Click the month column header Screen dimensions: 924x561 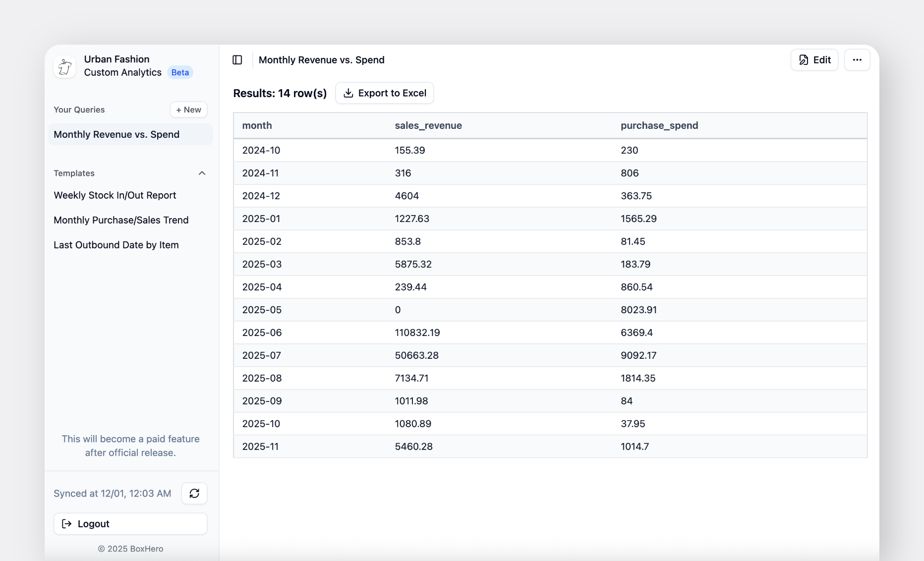(x=257, y=125)
